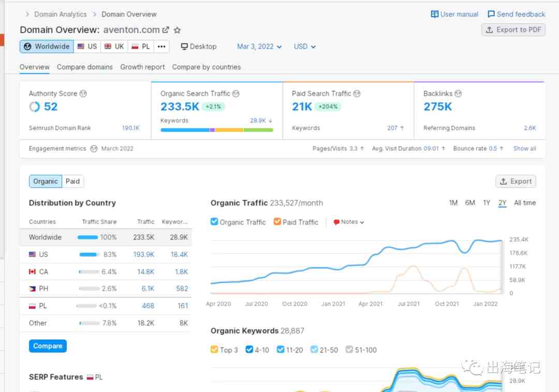Open backlinks value 275K
The image size is (559, 392).
click(438, 107)
